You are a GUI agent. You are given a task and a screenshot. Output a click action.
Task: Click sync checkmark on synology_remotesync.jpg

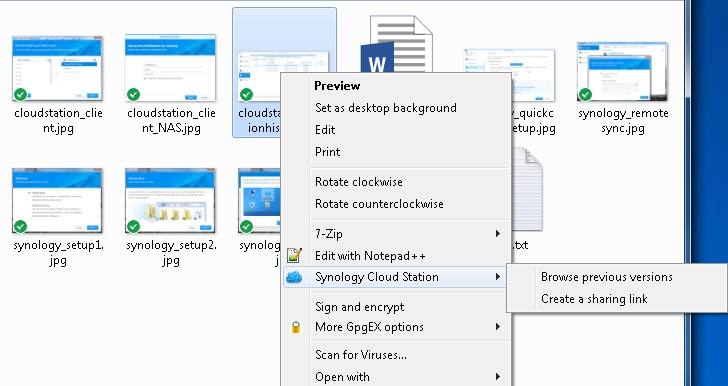pyautogui.click(x=585, y=95)
